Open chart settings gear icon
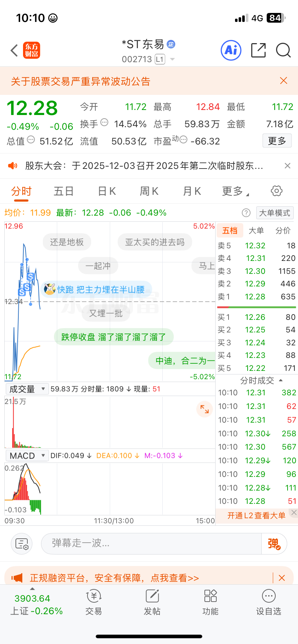The width and height of the screenshot is (298, 644). click(x=276, y=191)
